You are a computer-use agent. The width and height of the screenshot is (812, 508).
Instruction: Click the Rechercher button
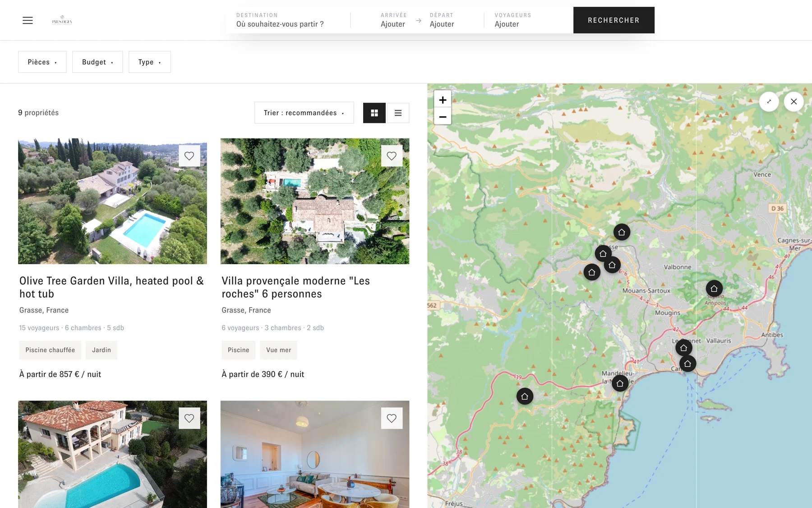(x=614, y=20)
